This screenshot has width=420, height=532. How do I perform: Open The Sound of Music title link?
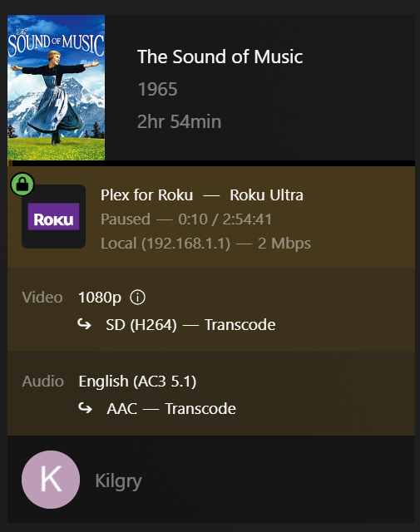pyautogui.click(x=220, y=57)
